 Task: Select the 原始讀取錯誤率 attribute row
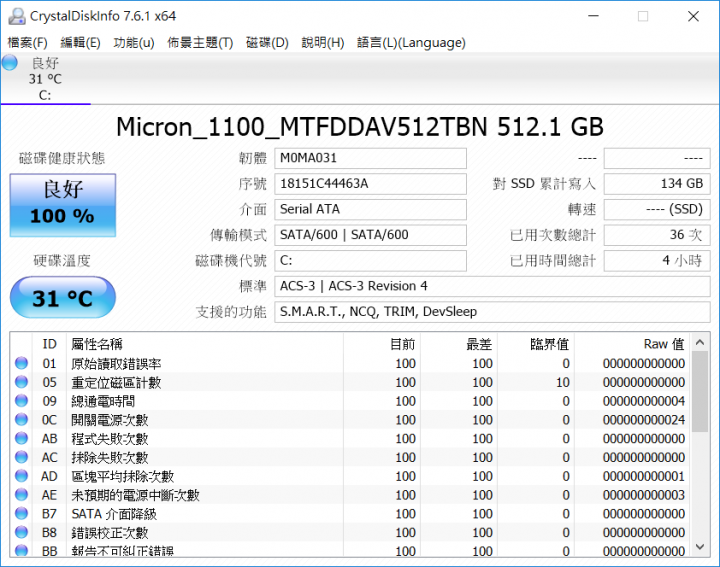(x=349, y=364)
